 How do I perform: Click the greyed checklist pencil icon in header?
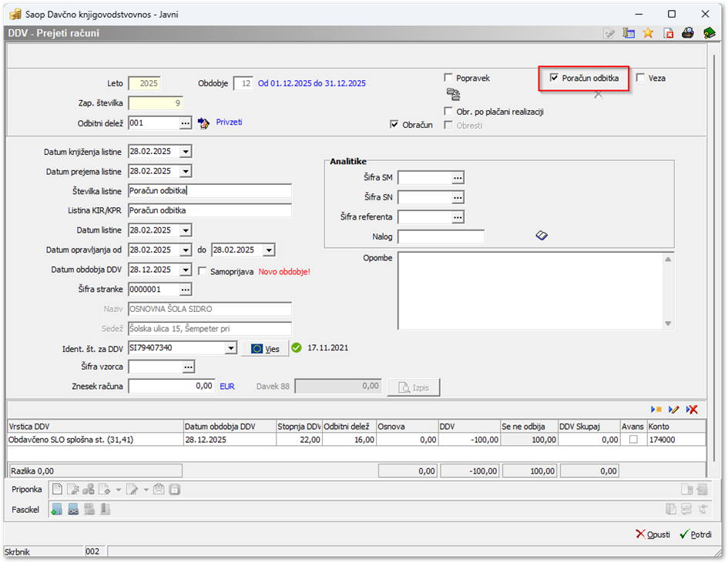[609, 33]
